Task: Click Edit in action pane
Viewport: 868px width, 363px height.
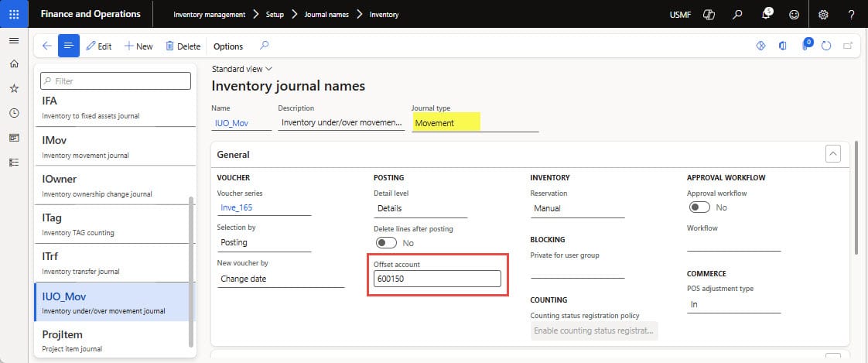Action: coord(99,46)
